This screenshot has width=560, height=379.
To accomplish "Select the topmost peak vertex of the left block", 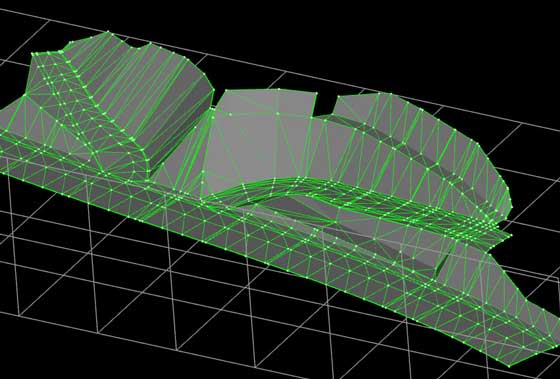I will coord(109,33).
